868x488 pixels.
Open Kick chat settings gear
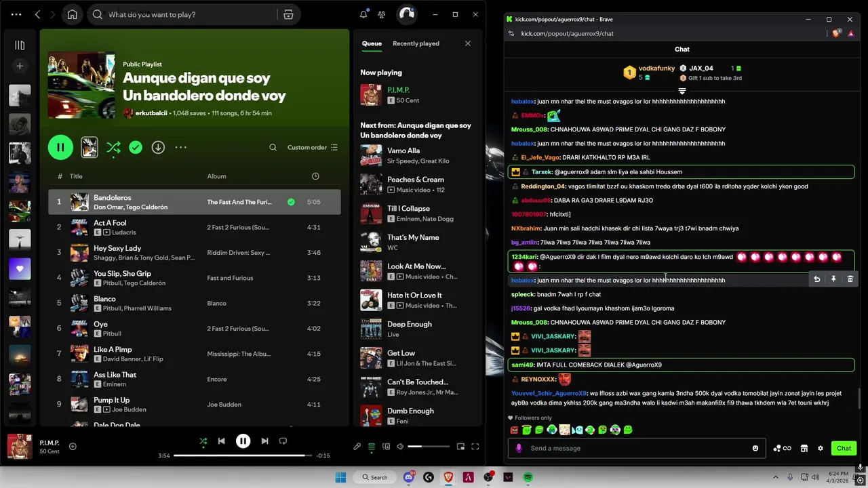tap(820, 448)
